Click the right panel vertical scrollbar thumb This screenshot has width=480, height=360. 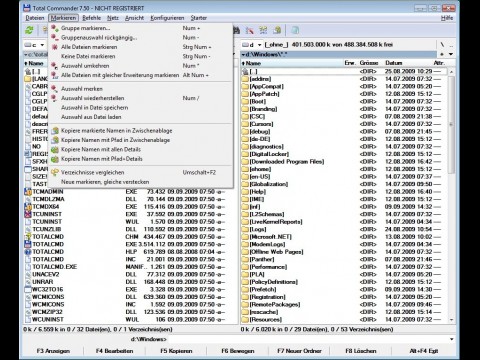click(x=451, y=125)
